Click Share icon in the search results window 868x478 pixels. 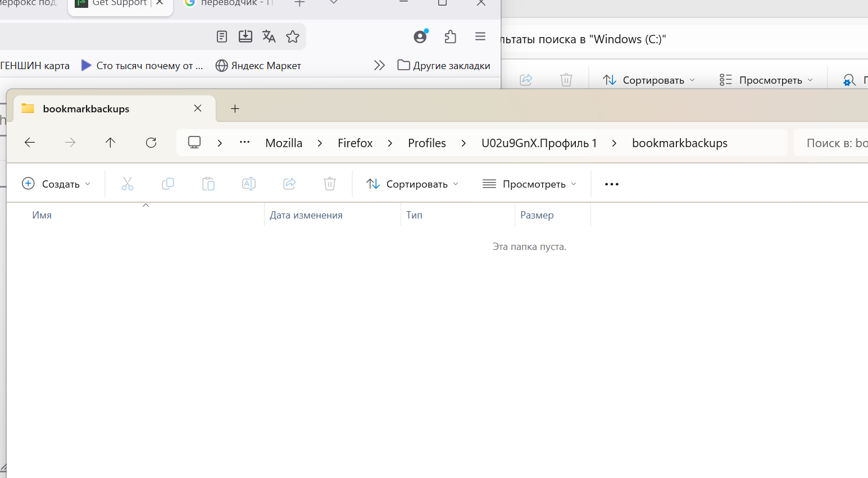click(x=526, y=80)
